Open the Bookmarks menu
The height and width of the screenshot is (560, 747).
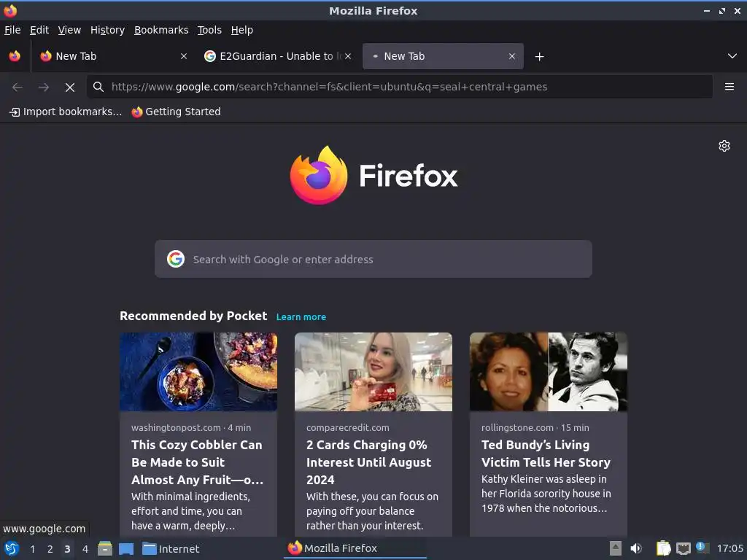click(x=161, y=30)
